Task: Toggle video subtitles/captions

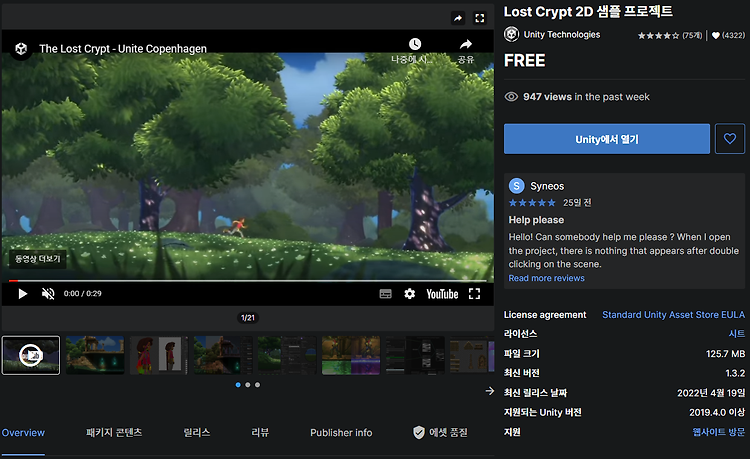Action: point(386,294)
